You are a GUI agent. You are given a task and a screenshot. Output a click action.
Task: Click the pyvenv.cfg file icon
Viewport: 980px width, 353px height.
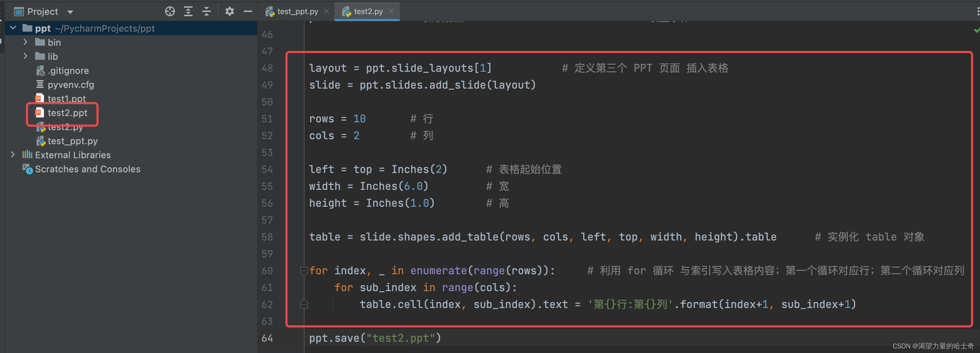pos(40,84)
